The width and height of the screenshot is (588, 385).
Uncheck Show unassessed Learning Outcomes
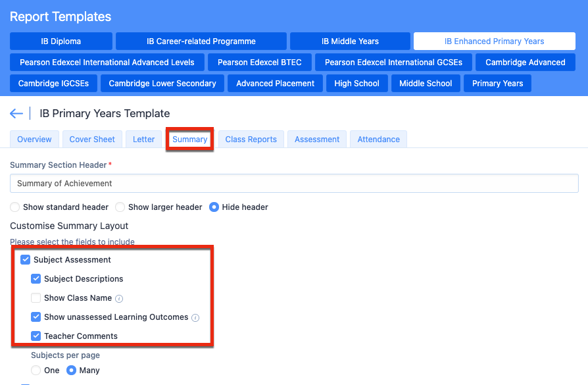(x=36, y=317)
